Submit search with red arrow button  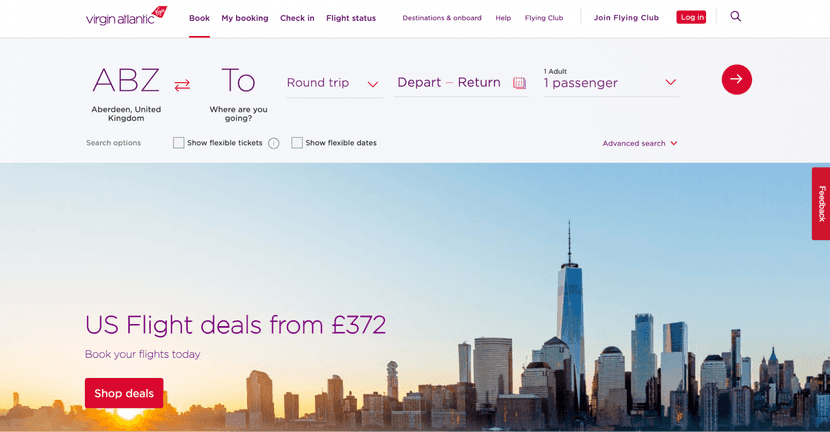[x=736, y=79]
